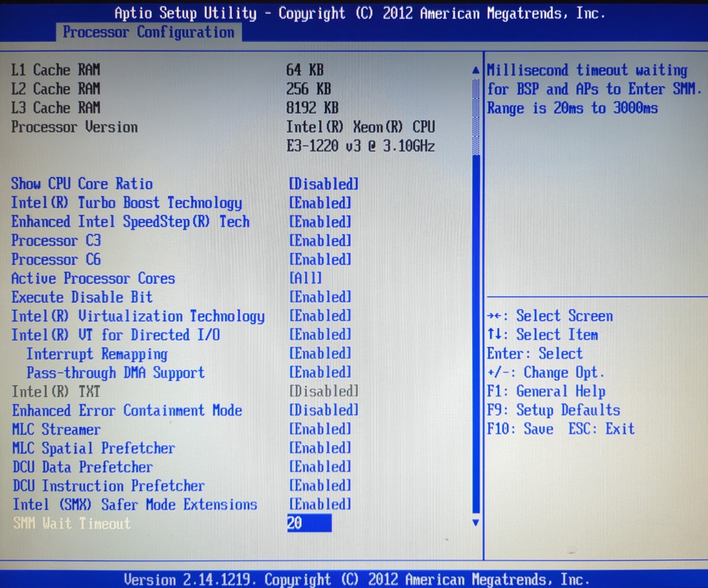
Task: Select the Active Processor Cores label
Action: 93,278
